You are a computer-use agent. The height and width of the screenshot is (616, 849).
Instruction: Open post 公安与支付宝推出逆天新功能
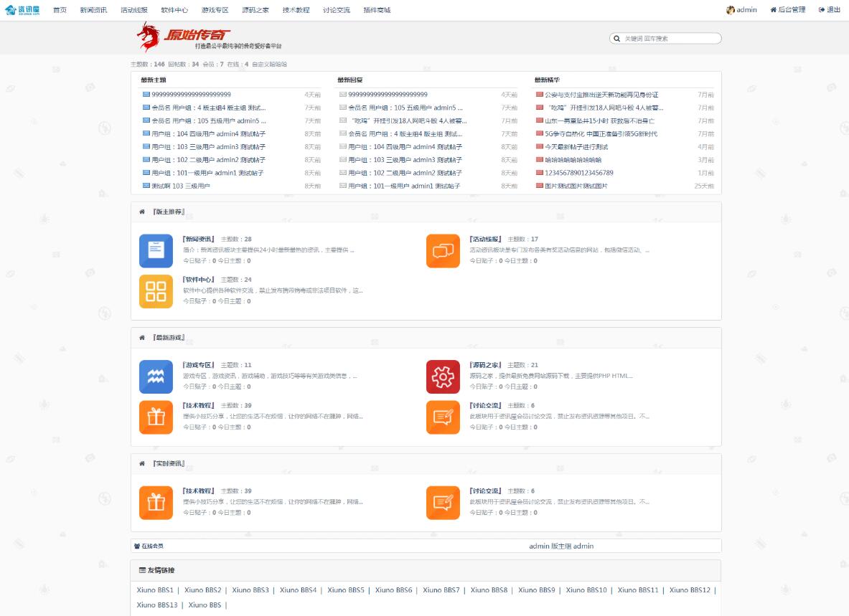coord(601,95)
